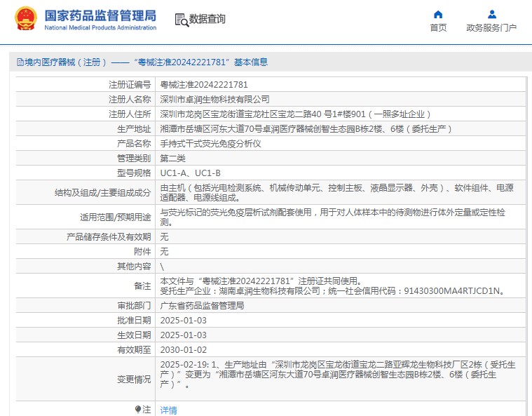532x416 pixels.
Task: Open the 详情 link
Action: tap(169, 410)
